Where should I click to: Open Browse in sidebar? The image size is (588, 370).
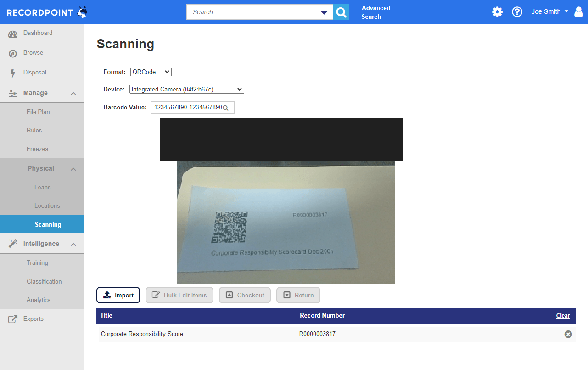[33, 53]
